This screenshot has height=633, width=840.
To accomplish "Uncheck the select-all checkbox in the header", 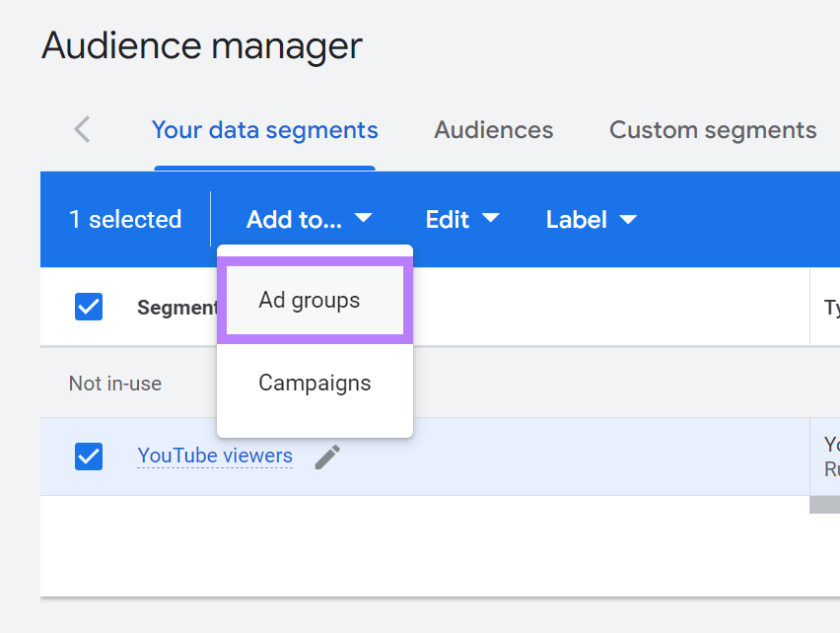I will tap(89, 307).
